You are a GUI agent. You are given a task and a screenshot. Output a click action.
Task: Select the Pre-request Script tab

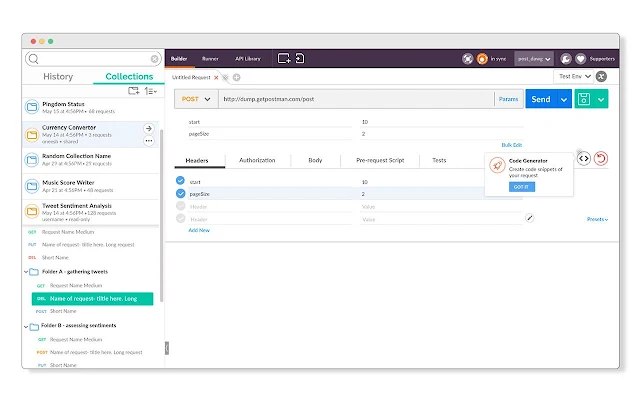coord(380,160)
